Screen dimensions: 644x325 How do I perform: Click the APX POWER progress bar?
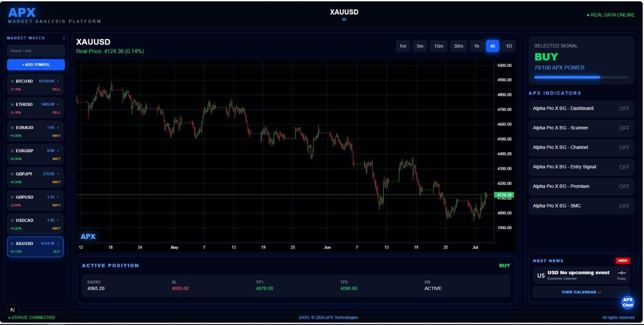[x=581, y=77]
